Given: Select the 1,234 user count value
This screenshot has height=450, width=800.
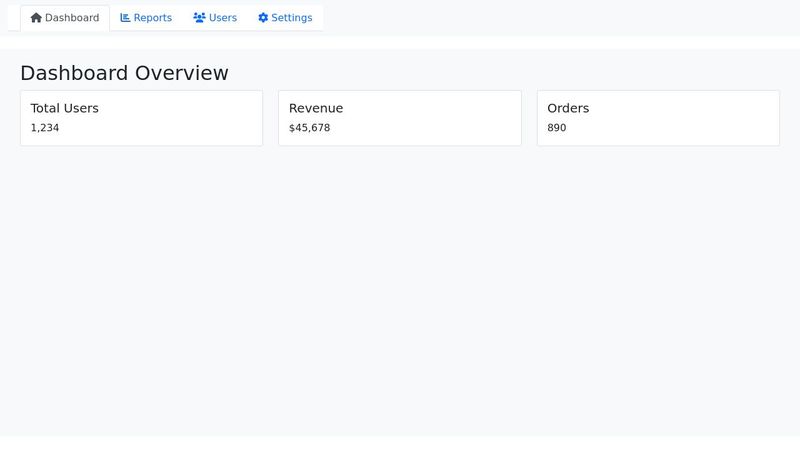Looking at the screenshot, I should click(45, 128).
